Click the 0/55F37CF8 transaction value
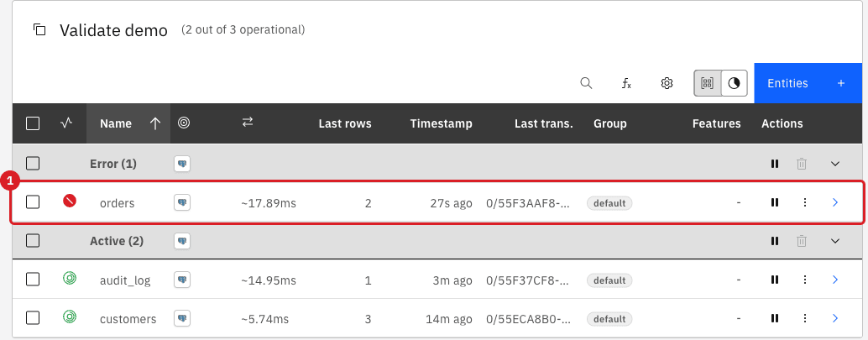 coord(527,280)
